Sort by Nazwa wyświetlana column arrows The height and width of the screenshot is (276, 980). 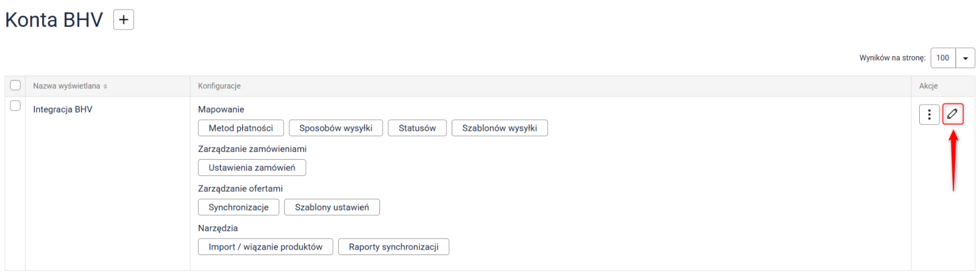coord(105,86)
